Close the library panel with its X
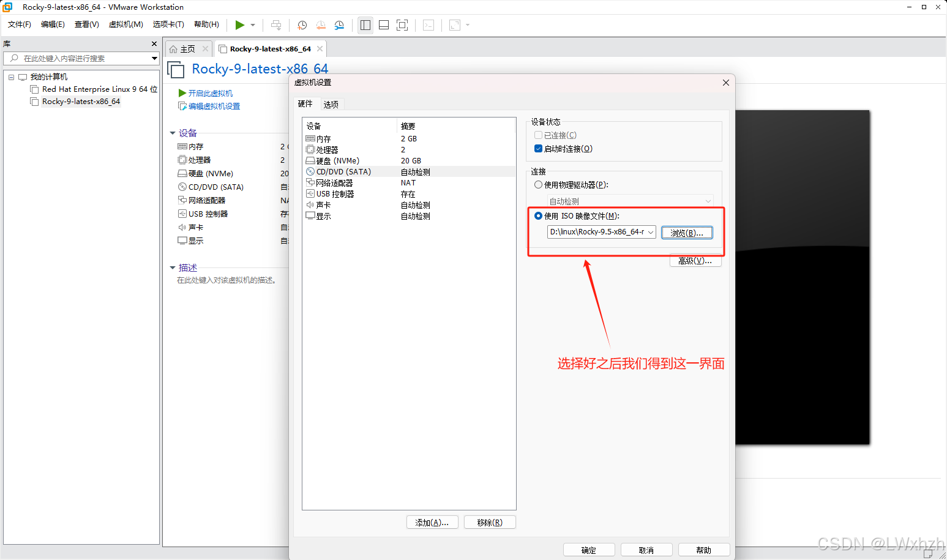The image size is (947, 560). (154, 44)
